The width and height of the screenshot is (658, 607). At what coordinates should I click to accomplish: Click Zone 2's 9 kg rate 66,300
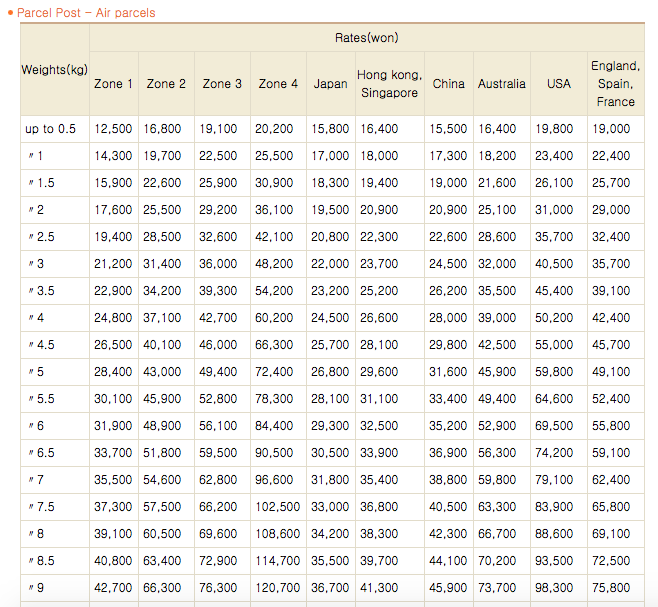[162, 588]
